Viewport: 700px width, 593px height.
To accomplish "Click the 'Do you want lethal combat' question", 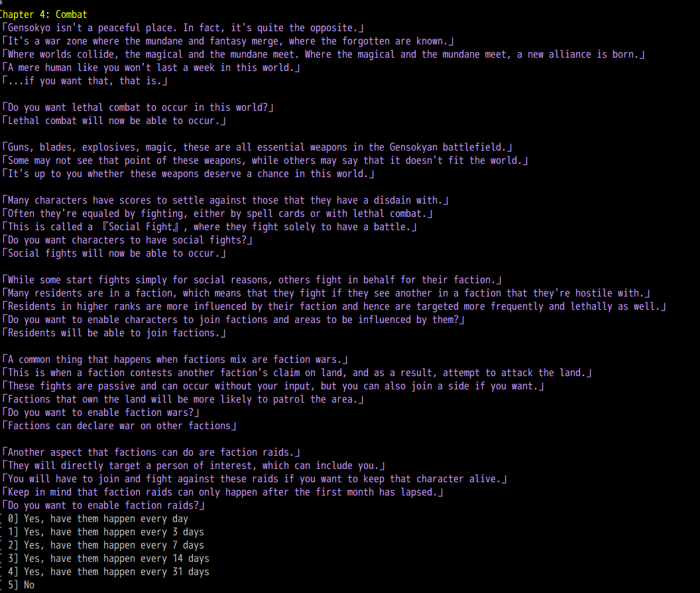I will point(138,107).
